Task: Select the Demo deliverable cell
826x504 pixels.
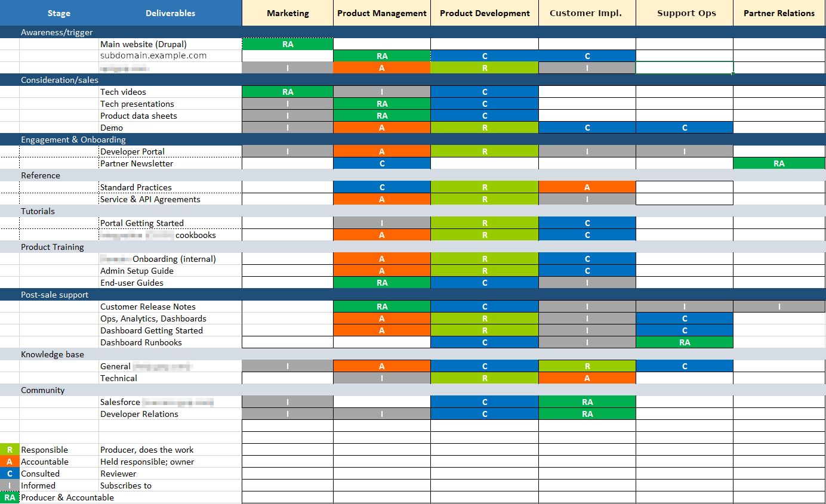Action: [x=170, y=128]
